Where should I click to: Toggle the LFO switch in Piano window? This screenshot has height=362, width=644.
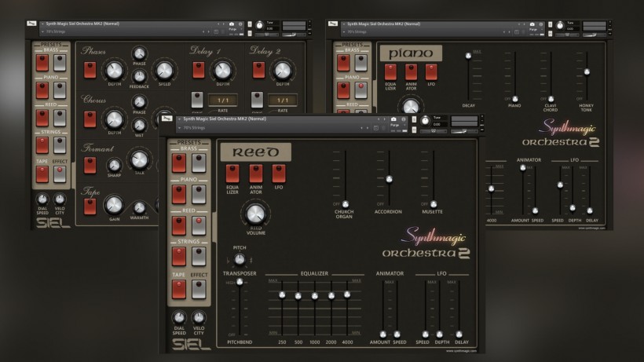431,72
